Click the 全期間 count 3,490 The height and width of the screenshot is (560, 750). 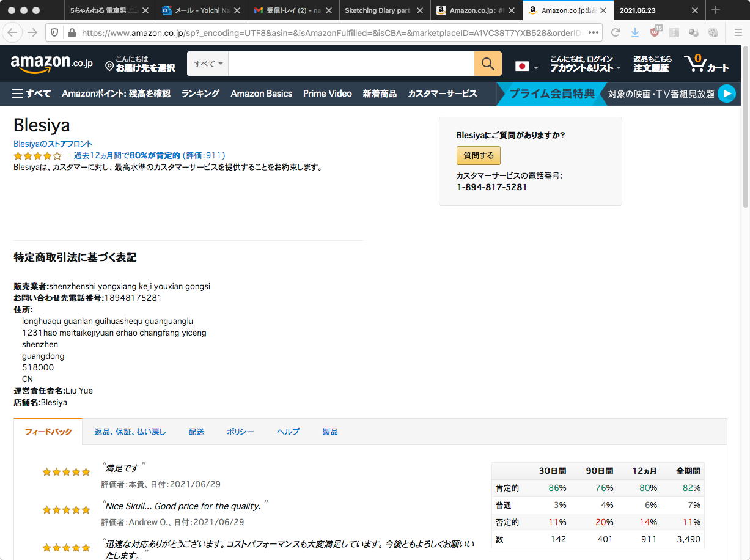click(687, 539)
